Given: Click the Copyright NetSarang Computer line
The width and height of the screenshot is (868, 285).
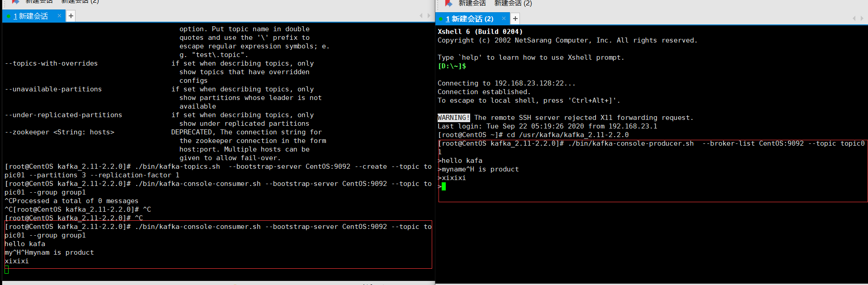Looking at the screenshot, I should click(x=567, y=40).
